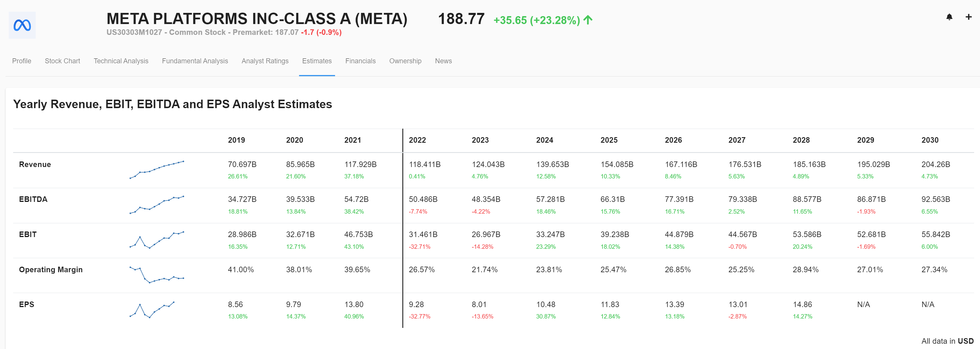Click operating margin 41.00%
Screen dimensions: 980x349
click(x=241, y=270)
